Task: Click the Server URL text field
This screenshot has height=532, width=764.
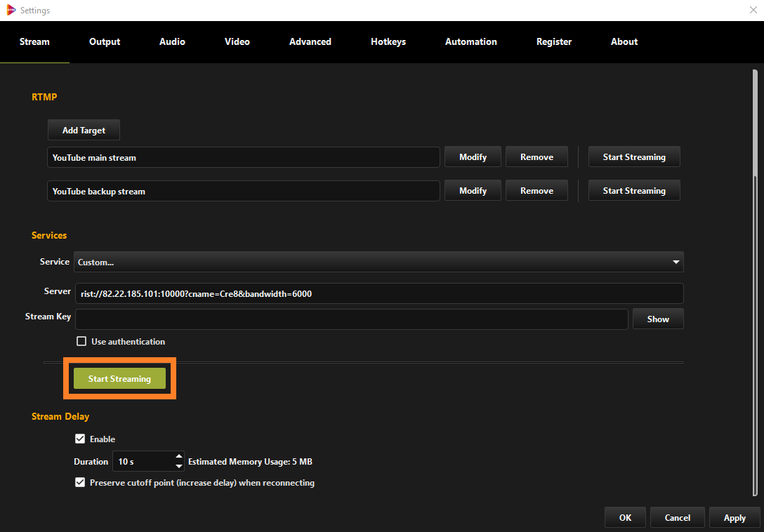Action: 379,293
